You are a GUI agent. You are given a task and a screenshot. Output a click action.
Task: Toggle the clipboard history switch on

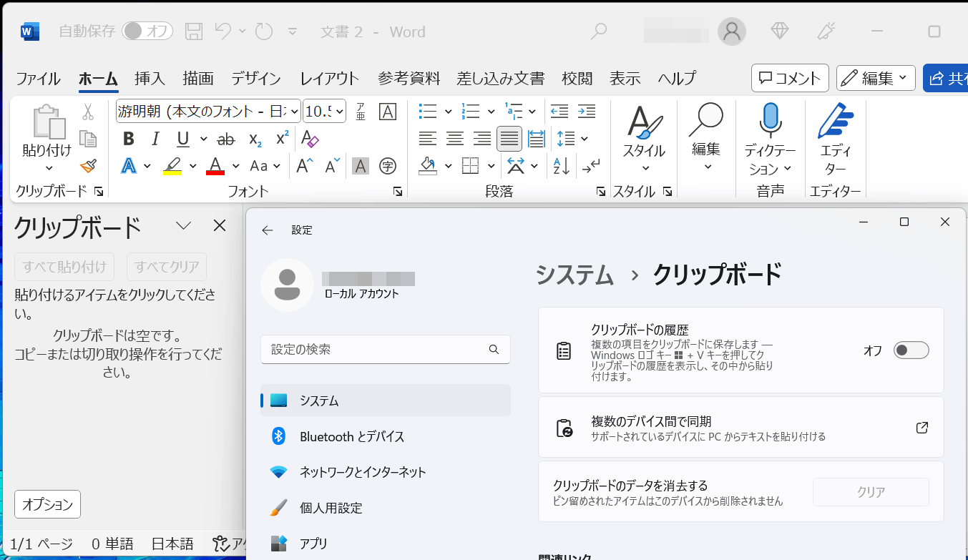[911, 350]
